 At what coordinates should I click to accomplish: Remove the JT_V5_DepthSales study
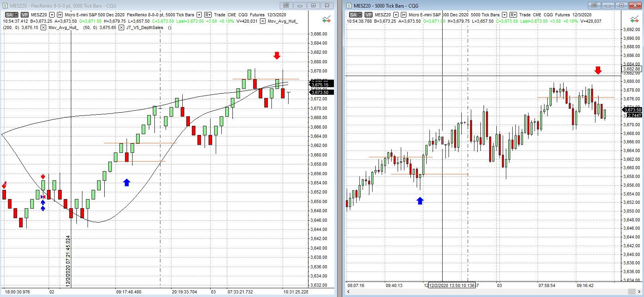pyautogui.click(x=121, y=27)
